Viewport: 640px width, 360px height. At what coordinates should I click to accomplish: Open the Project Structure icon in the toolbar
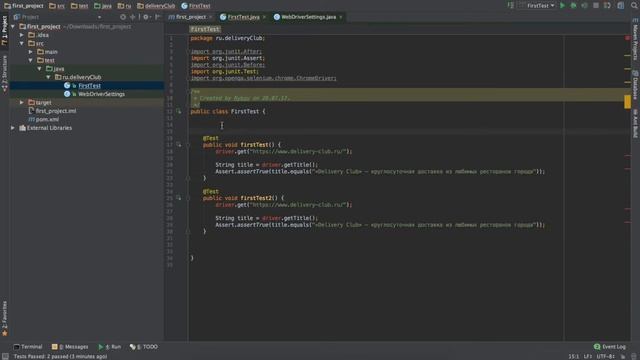pos(620,6)
